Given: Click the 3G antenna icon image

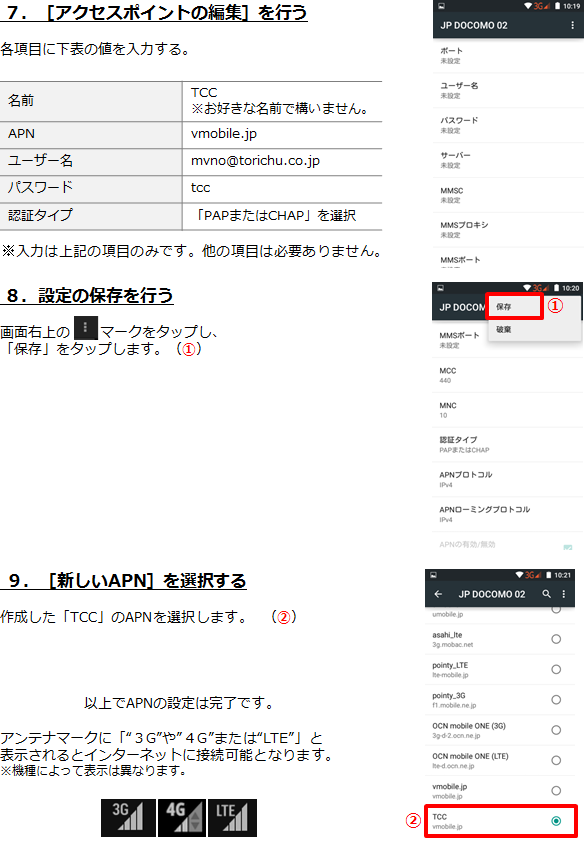Looking at the screenshot, I should click(128, 818).
